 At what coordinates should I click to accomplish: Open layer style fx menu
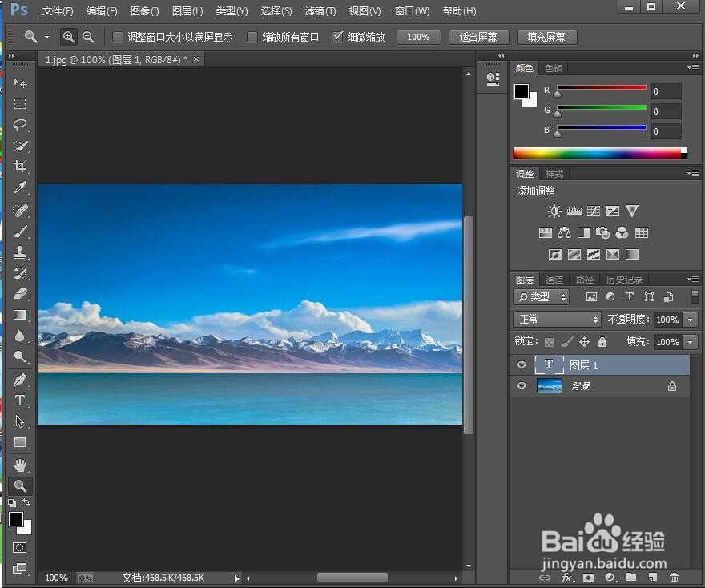click(568, 578)
